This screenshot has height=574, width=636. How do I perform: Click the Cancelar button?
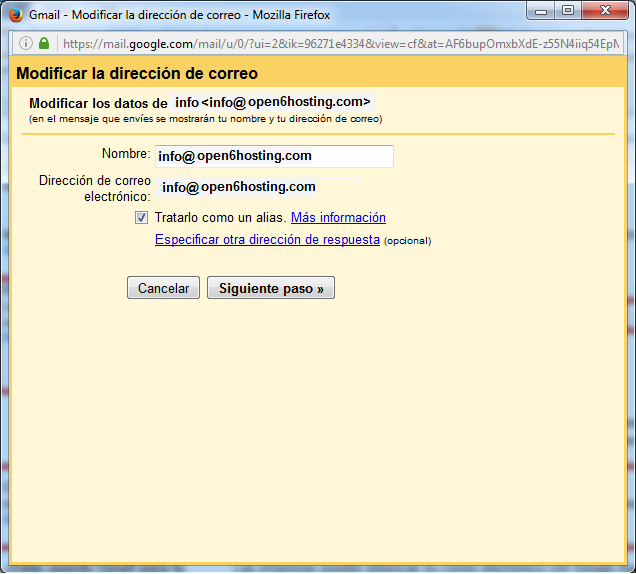coord(163,288)
